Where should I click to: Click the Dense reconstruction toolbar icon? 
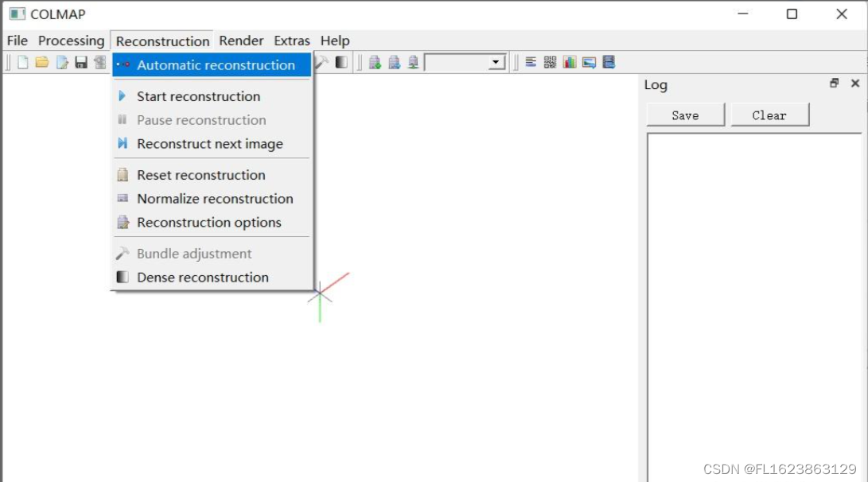tap(341, 62)
